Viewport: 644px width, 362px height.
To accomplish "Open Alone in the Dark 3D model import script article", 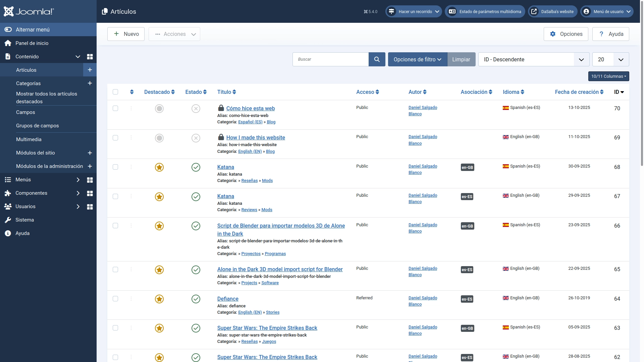I will click(x=280, y=269).
